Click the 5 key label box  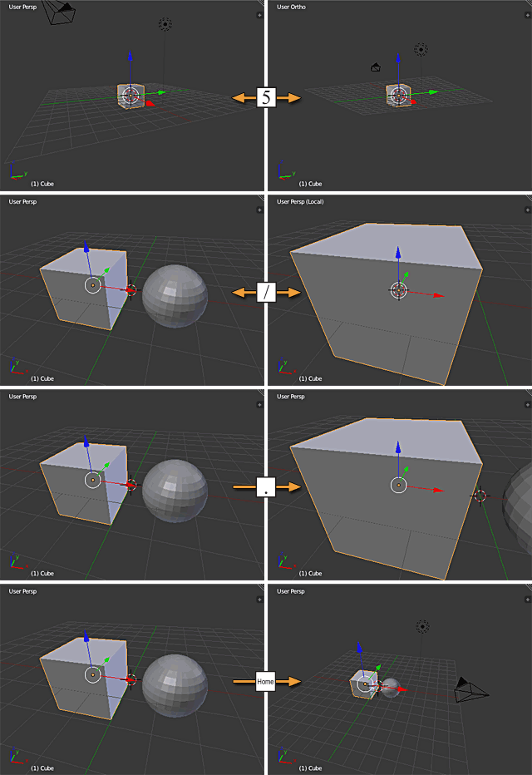(266, 97)
